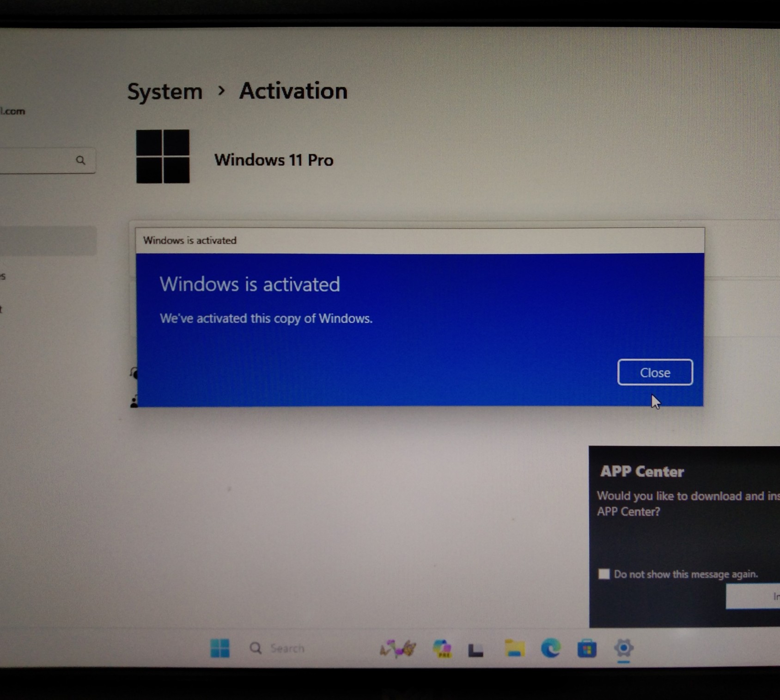The width and height of the screenshot is (780, 700).
Task: Open File Explorer from the taskbar
Action: click(514, 649)
